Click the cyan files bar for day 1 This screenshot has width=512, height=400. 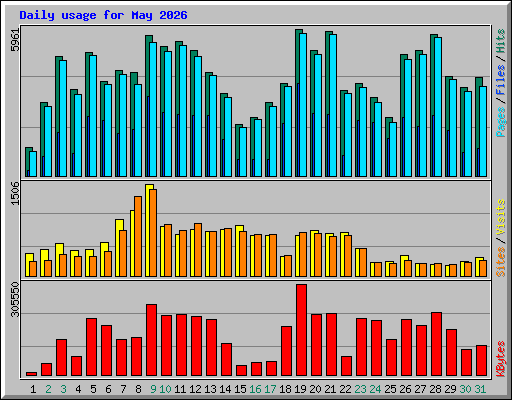pos(33,164)
